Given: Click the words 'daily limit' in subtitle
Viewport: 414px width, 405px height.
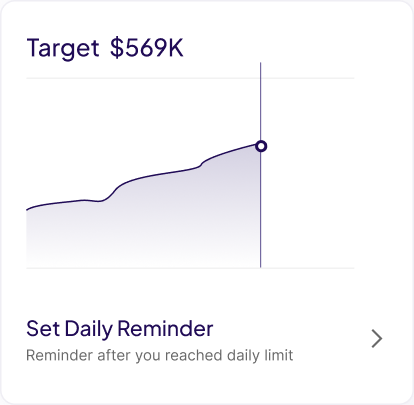Looking at the screenshot, I should click(x=260, y=356).
